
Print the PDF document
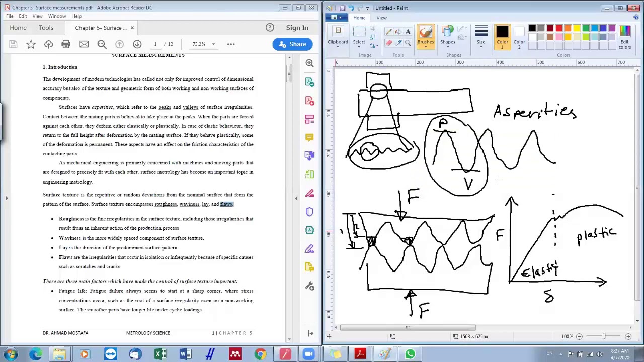point(66,44)
